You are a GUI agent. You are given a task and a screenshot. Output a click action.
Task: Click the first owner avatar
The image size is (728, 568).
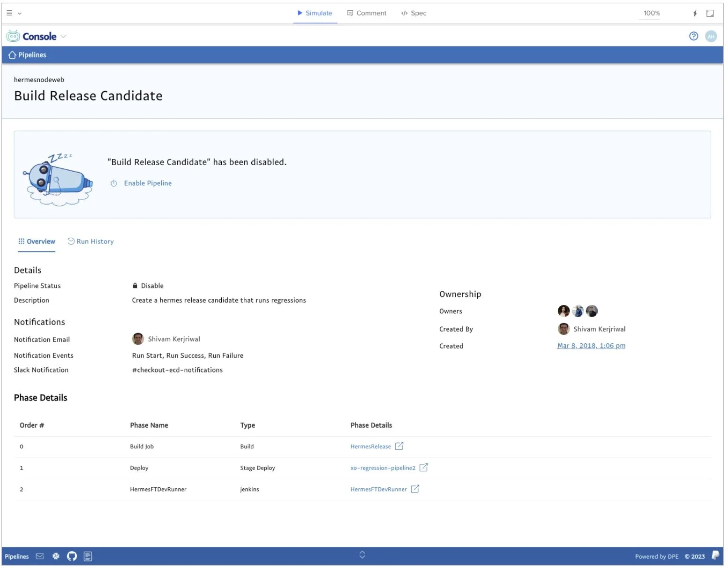click(563, 311)
